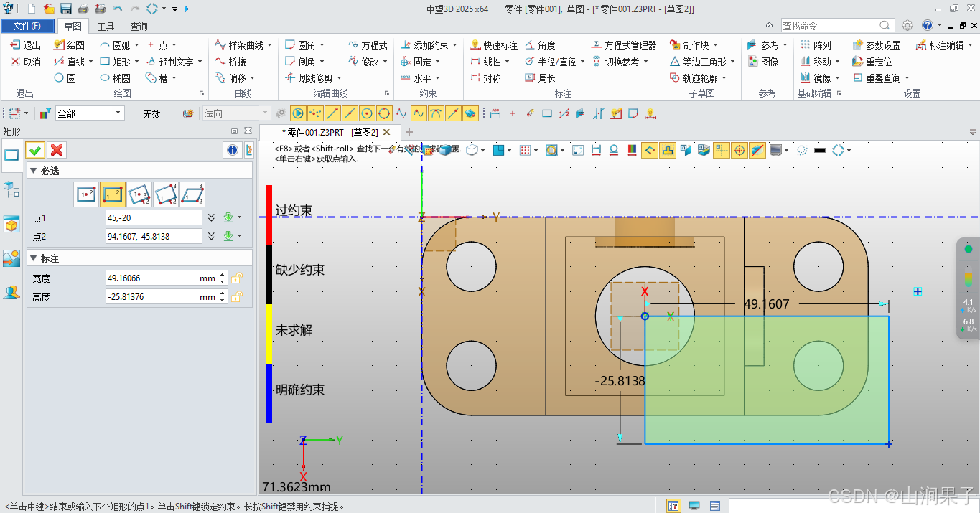The height and width of the screenshot is (513, 980).
Task: Click the undo arrow in quick access toolbar
Action: pos(117,9)
